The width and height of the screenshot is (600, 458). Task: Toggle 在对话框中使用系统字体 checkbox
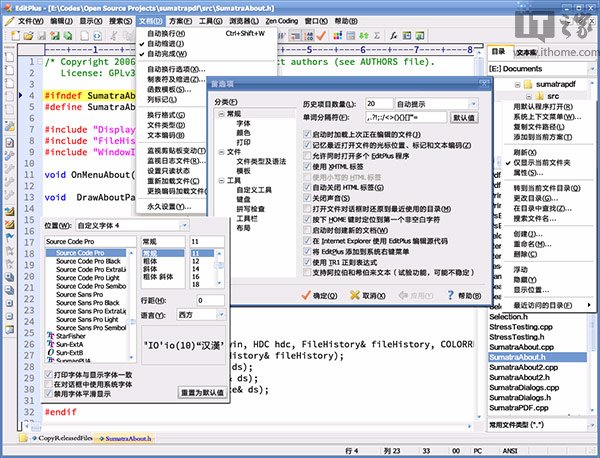[x=49, y=384]
